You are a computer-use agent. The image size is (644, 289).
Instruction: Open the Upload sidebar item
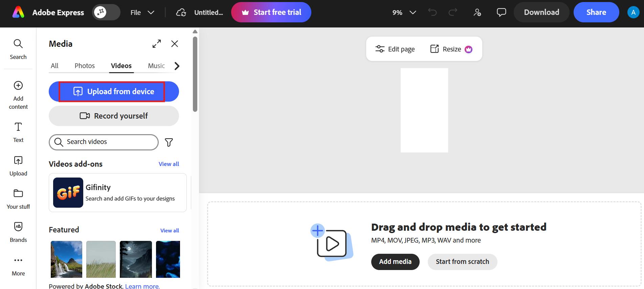click(18, 166)
